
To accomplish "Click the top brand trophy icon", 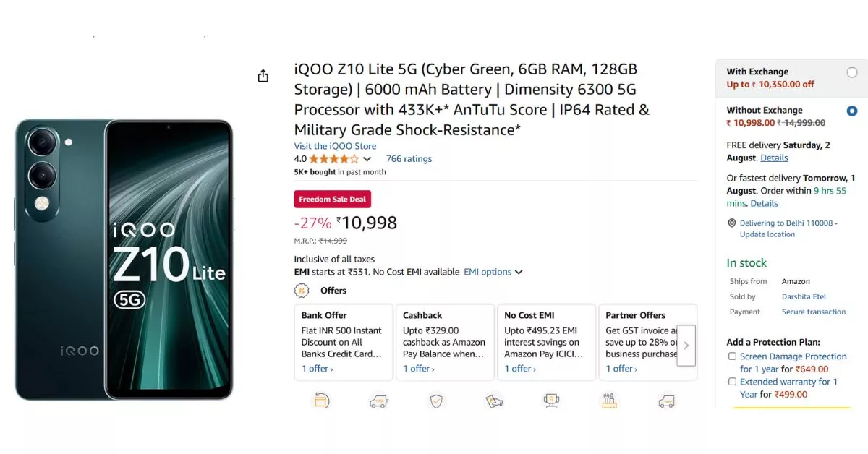I will pyautogui.click(x=551, y=400).
